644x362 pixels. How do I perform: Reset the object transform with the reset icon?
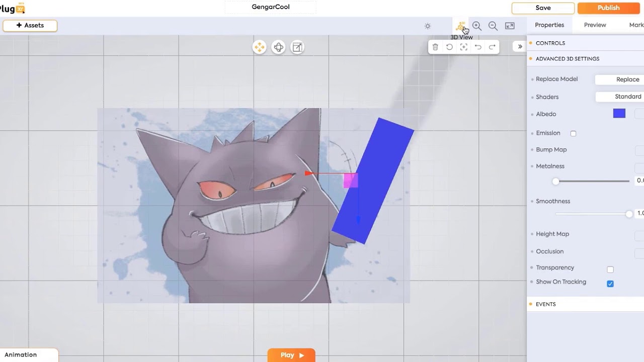(449, 47)
